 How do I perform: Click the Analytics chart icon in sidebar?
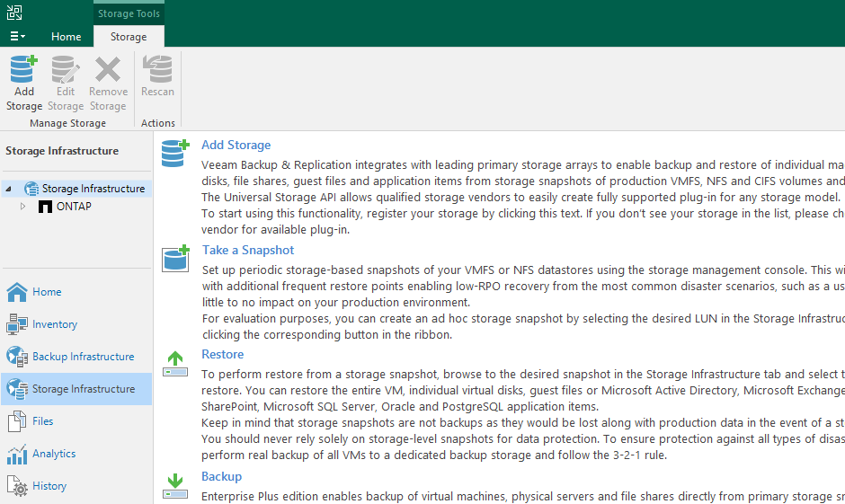point(17,454)
